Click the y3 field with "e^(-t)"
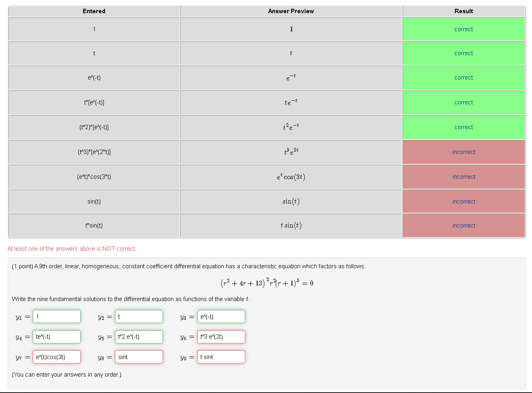Viewport: 532px width, 393px height. pos(221,316)
